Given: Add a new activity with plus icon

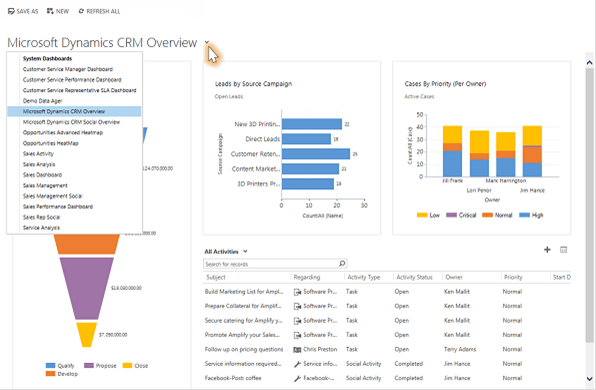Looking at the screenshot, I should point(547,250).
